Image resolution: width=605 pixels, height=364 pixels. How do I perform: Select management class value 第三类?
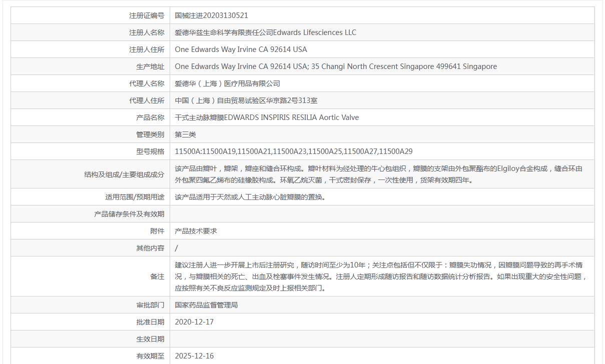click(185, 134)
